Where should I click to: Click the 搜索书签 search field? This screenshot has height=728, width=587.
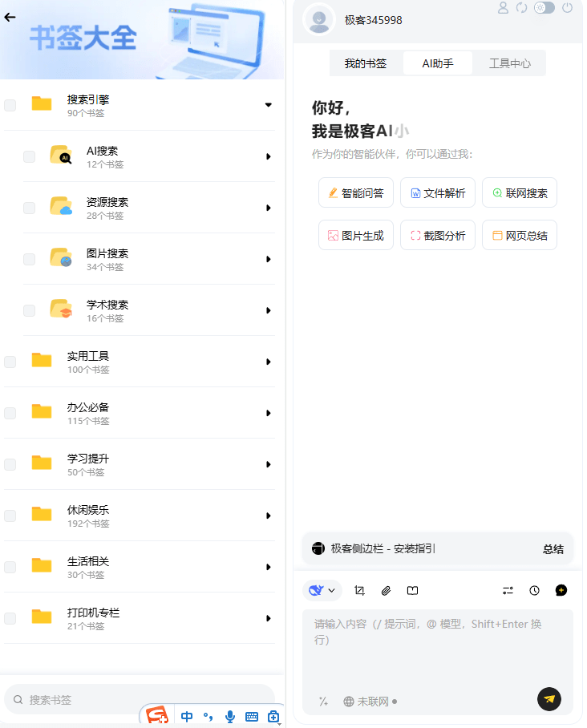(x=140, y=699)
